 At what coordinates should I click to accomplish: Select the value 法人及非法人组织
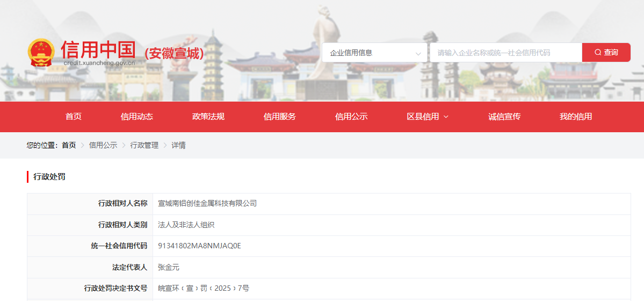(x=186, y=225)
